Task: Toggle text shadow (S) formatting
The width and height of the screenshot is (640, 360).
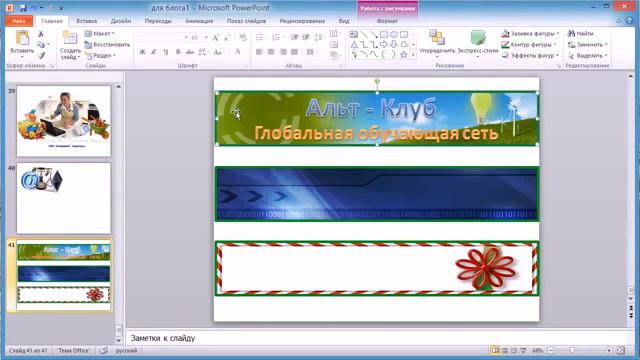Action: (x=178, y=52)
